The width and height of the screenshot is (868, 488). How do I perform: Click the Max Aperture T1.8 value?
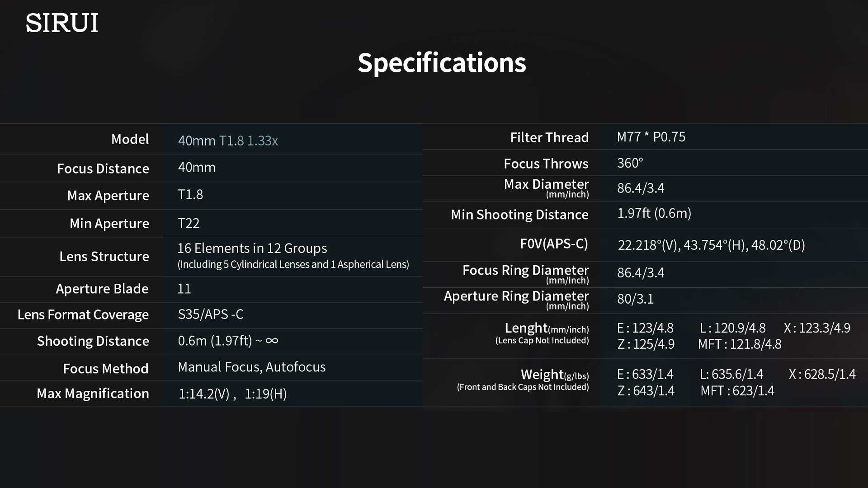click(x=190, y=195)
